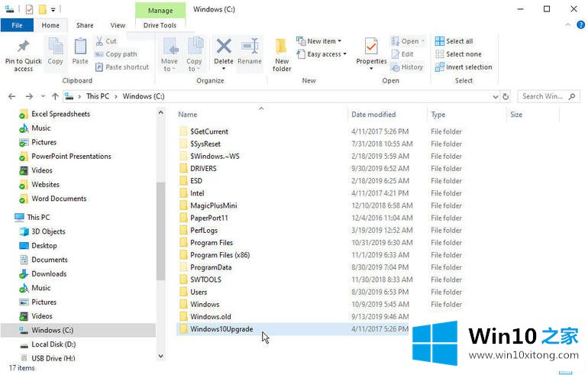
Task: Open the File menu
Action: (17, 25)
